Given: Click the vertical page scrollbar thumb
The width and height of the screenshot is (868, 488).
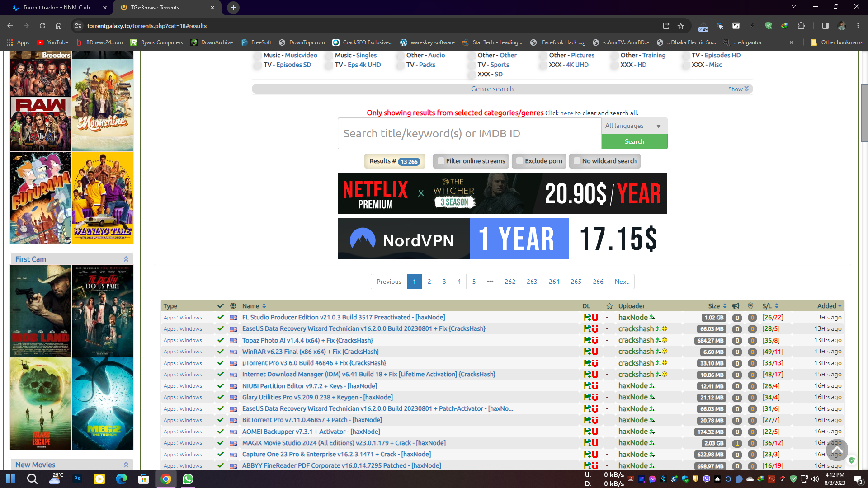Looking at the screenshot, I should pyautogui.click(x=864, y=113).
